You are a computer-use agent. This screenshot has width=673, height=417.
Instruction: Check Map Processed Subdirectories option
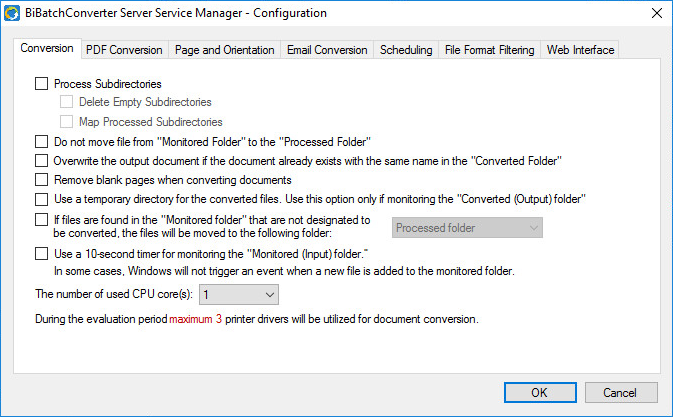coord(67,122)
